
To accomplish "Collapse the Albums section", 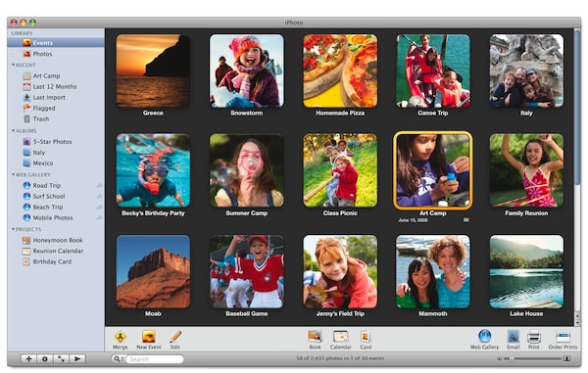I will click(x=13, y=131).
